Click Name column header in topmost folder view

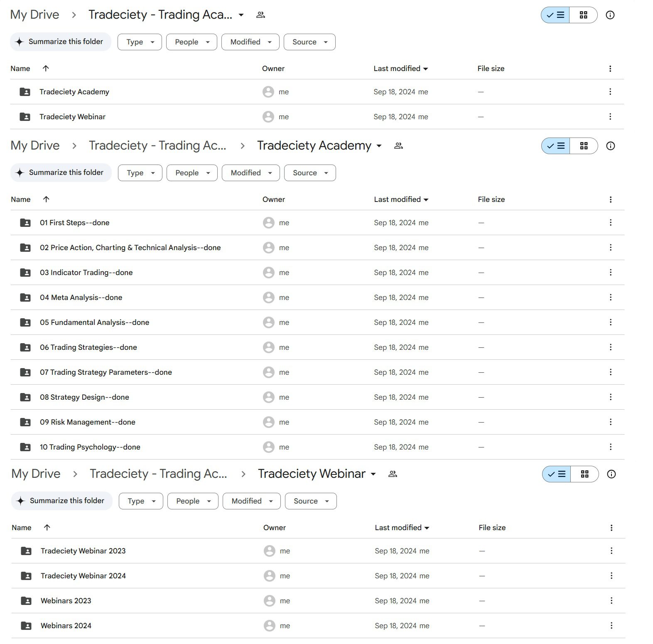pyautogui.click(x=20, y=69)
